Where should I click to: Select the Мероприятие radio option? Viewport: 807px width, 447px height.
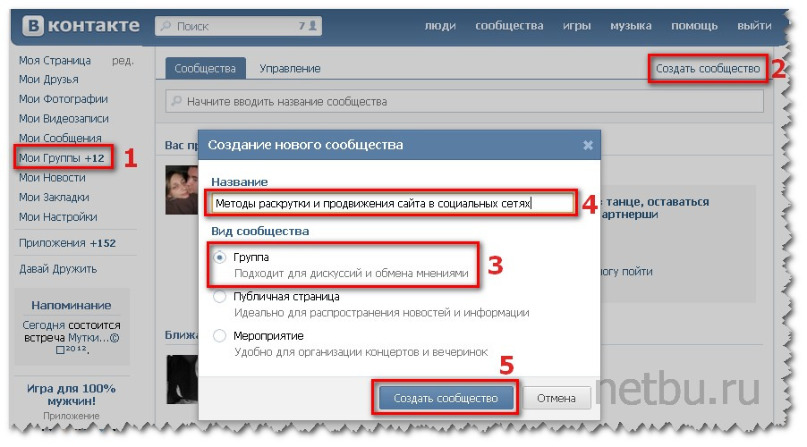(x=220, y=336)
